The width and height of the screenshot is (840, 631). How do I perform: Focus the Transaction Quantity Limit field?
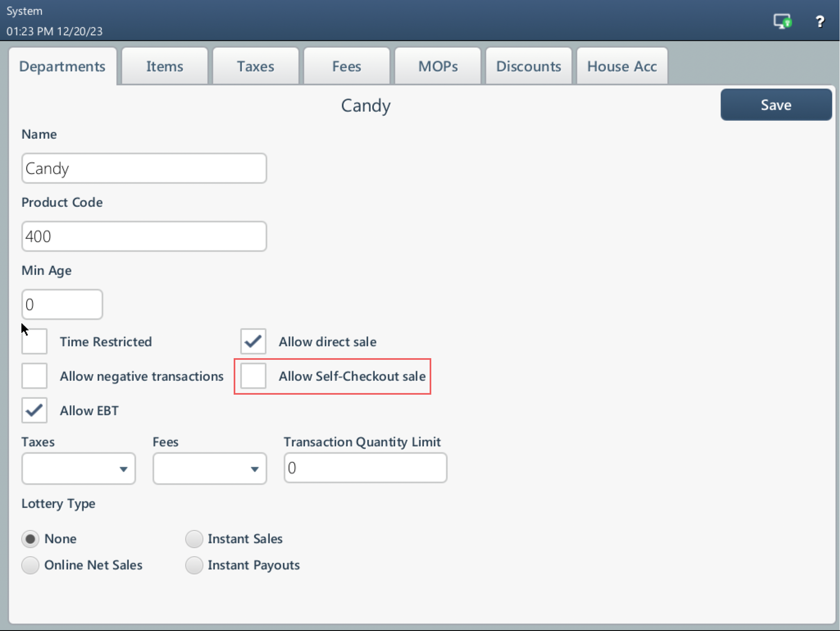coord(365,468)
